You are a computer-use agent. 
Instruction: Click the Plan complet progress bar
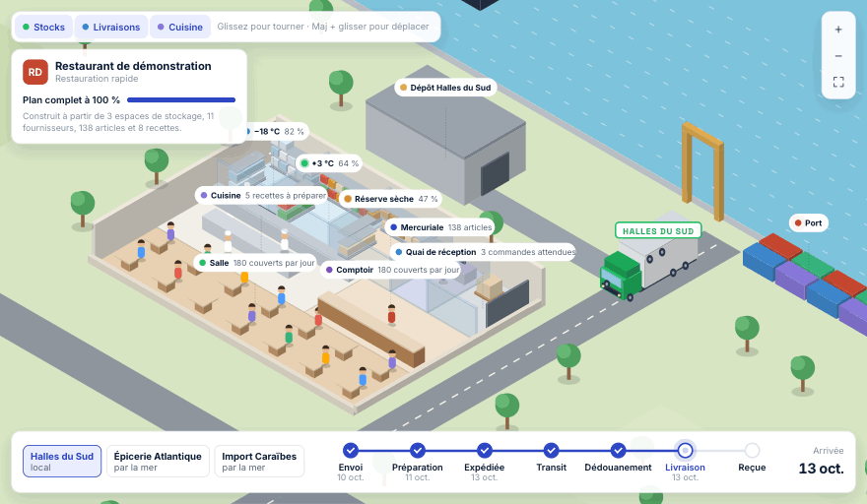(181, 100)
